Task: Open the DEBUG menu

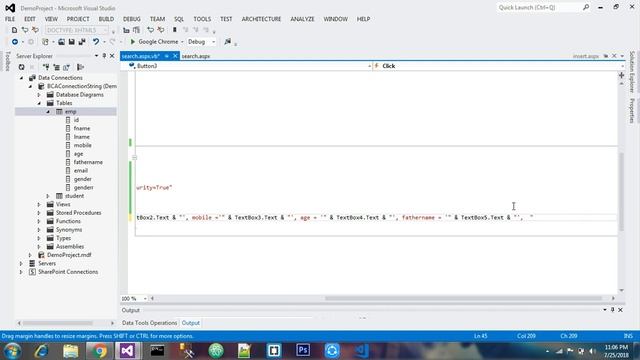Action: tap(131, 19)
